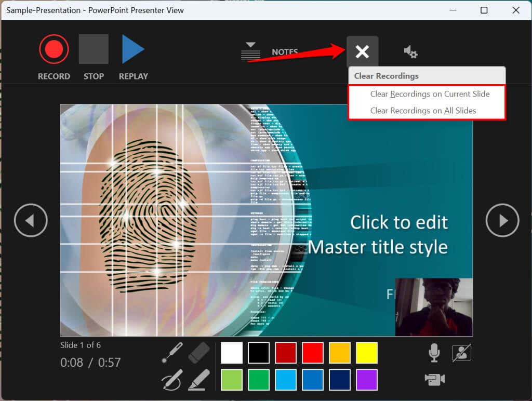The height and width of the screenshot is (401, 532).
Task: Pick the yellow ink color swatch
Action: click(367, 353)
